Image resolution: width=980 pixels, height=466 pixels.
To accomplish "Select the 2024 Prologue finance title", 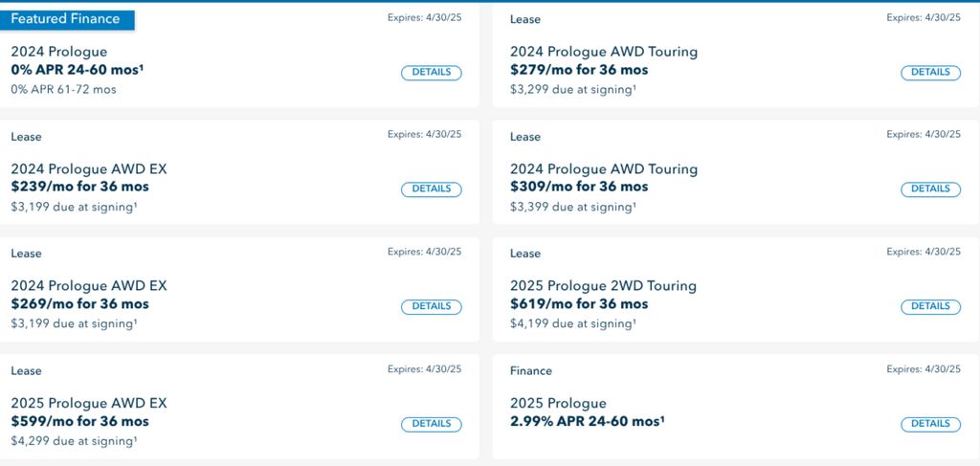I will coord(58,52).
